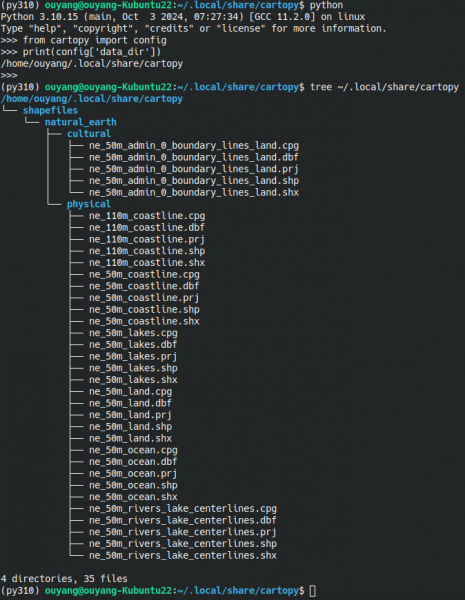The height and width of the screenshot is (600, 465).
Task: Click the ne_50m_lakes.shp entry
Action: 133,368
